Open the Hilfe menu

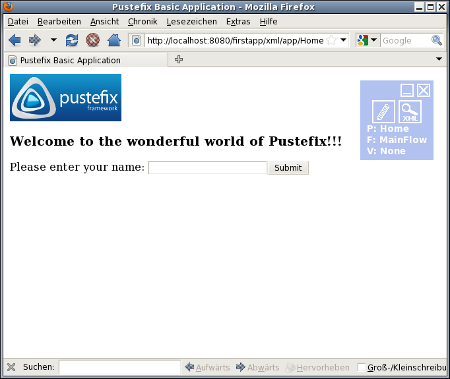pyautogui.click(x=268, y=22)
